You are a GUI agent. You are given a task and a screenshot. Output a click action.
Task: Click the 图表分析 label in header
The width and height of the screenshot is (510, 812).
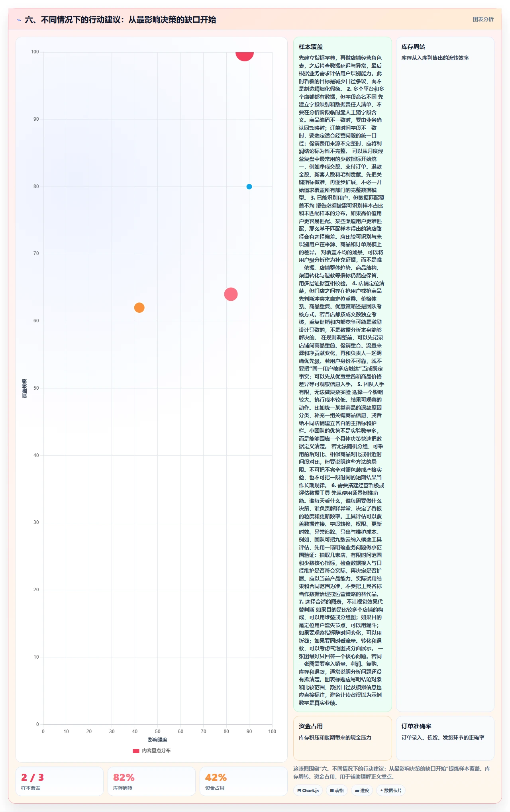tap(483, 19)
